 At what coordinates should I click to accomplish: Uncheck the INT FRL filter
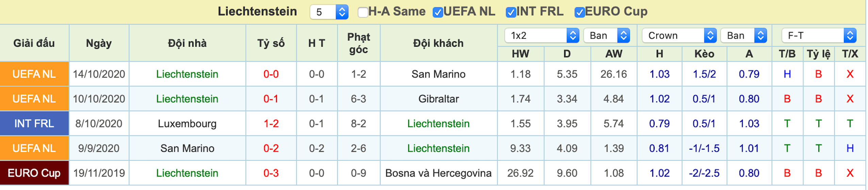[x=511, y=12]
